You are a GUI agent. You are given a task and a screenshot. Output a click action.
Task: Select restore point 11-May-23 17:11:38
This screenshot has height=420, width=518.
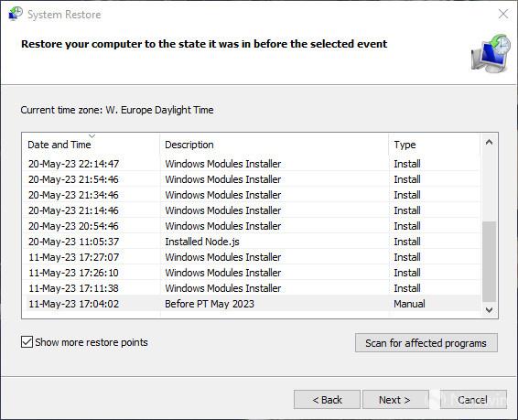click(x=252, y=288)
